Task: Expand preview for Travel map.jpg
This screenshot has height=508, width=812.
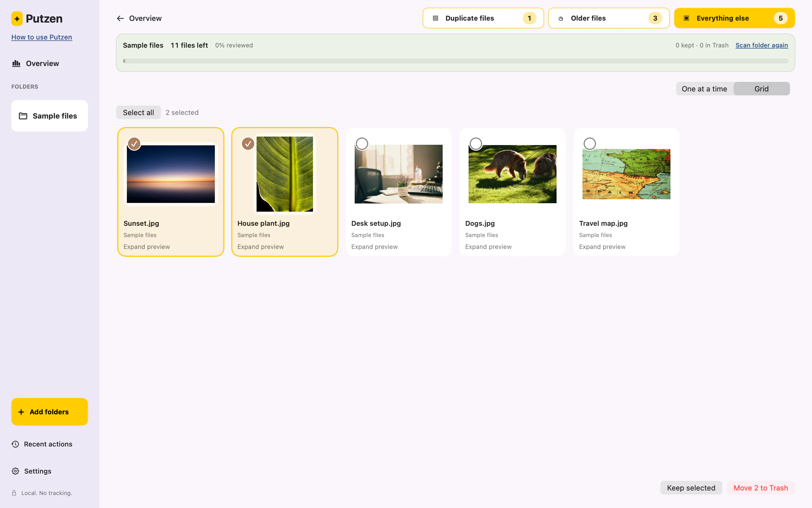Action: (x=602, y=247)
